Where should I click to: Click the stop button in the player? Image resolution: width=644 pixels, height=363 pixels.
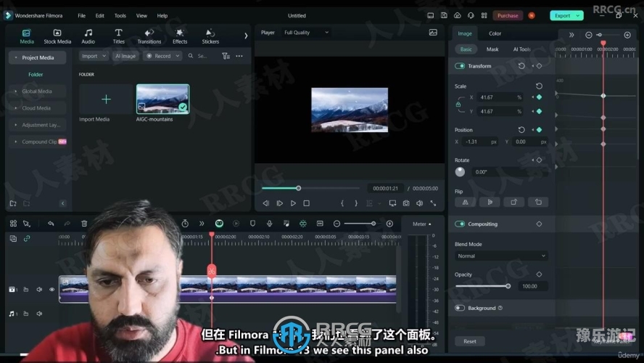pyautogui.click(x=306, y=203)
